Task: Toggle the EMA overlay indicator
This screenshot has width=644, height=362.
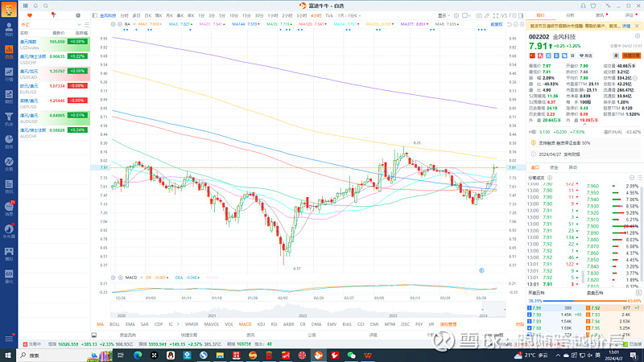Action: pos(130,324)
